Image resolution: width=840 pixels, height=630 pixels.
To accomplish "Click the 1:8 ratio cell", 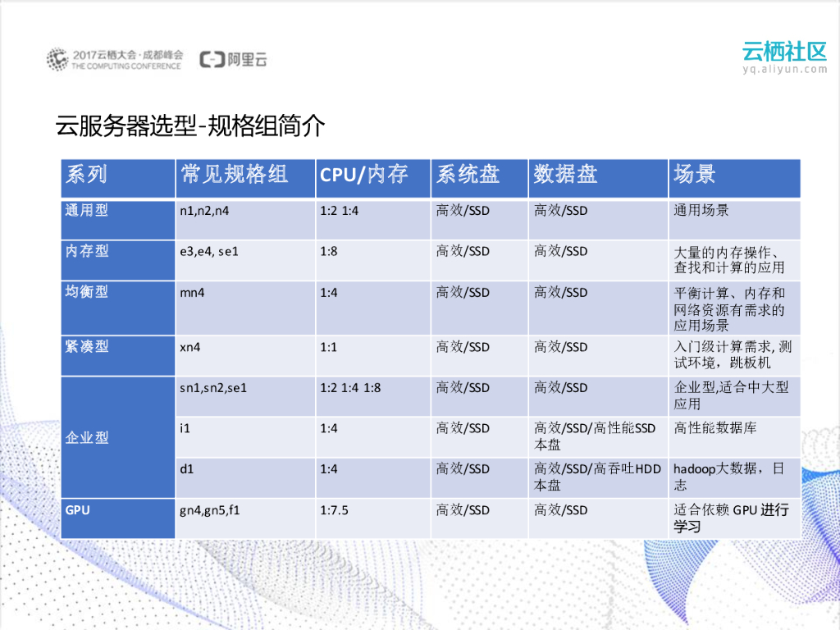I will pyautogui.click(x=373, y=260).
